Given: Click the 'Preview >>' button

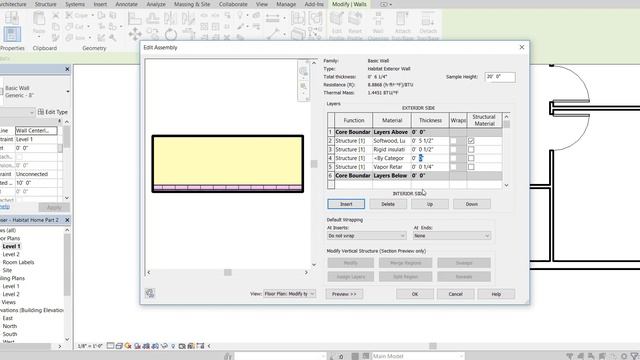Looking at the screenshot, I should coord(344,294).
